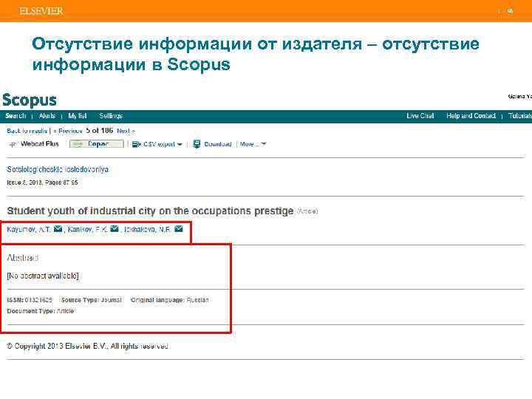532x399 pixels.
Task: Click the Webcat Plus link text
Action: point(40,144)
